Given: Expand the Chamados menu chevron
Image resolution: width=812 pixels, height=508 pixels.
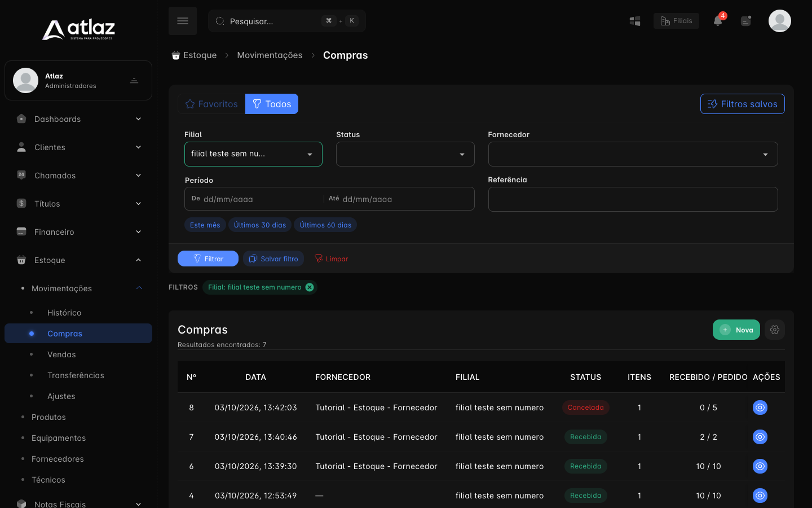Looking at the screenshot, I should (138, 176).
